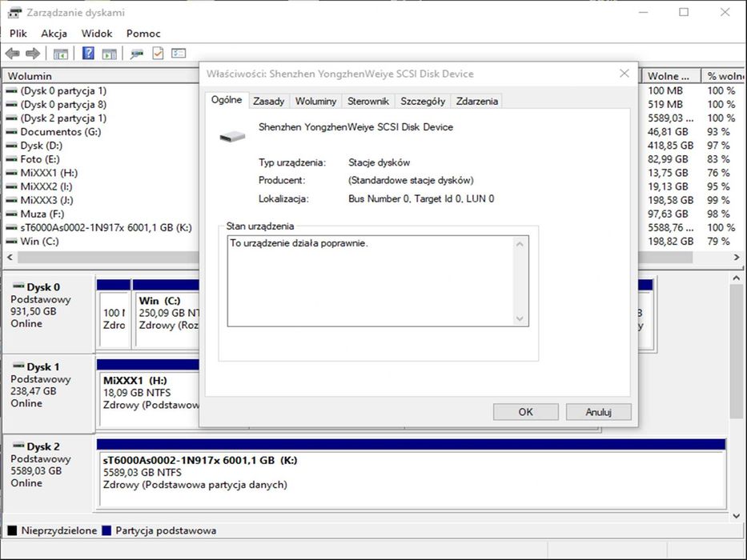This screenshot has height=560, width=747.
Task: Switch to the Zasady tab
Action: click(269, 101)
